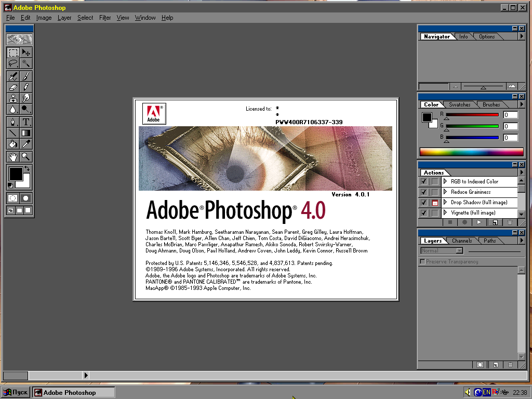Expand the Drop Shadow (full image) action

click(445, 202)
